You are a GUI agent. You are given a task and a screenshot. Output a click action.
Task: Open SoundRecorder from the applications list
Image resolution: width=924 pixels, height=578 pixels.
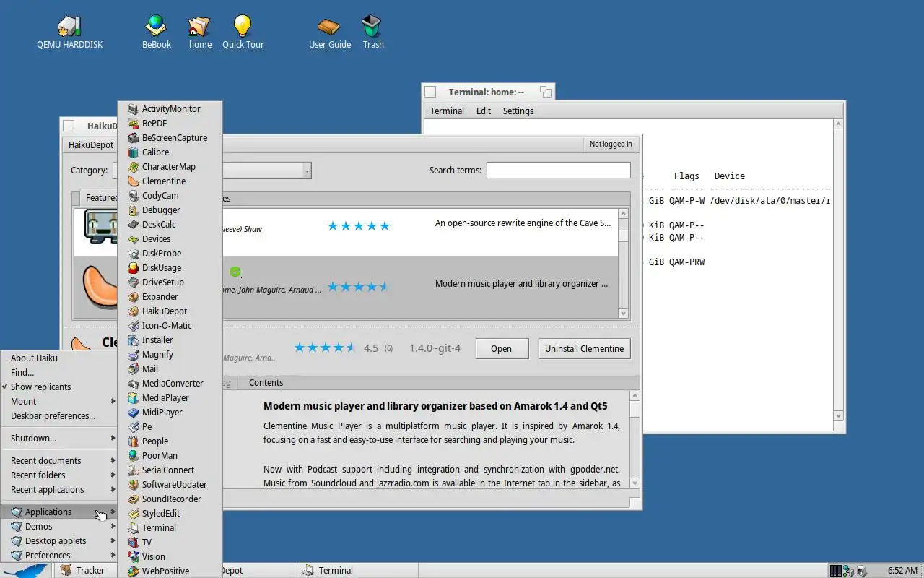tap(170, 499)
